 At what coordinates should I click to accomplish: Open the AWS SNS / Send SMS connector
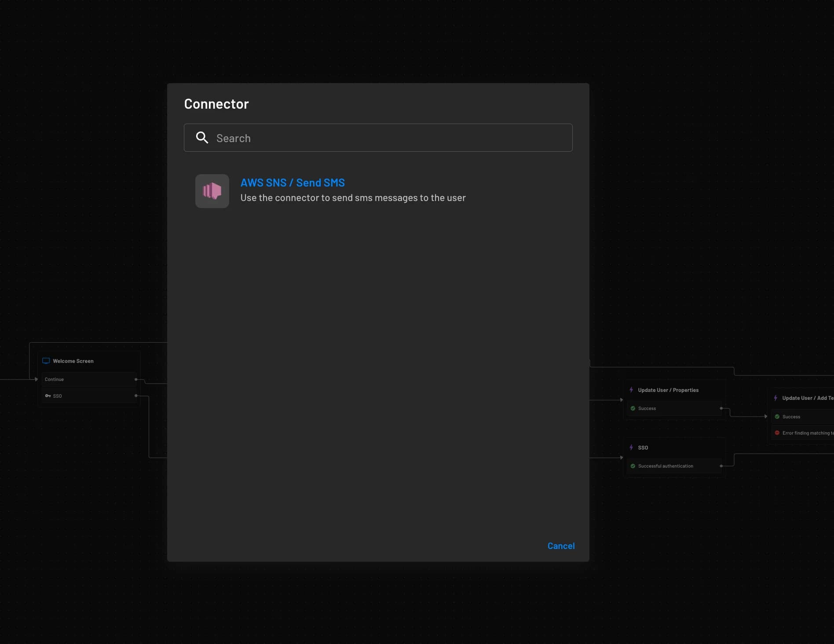[293, 182]
